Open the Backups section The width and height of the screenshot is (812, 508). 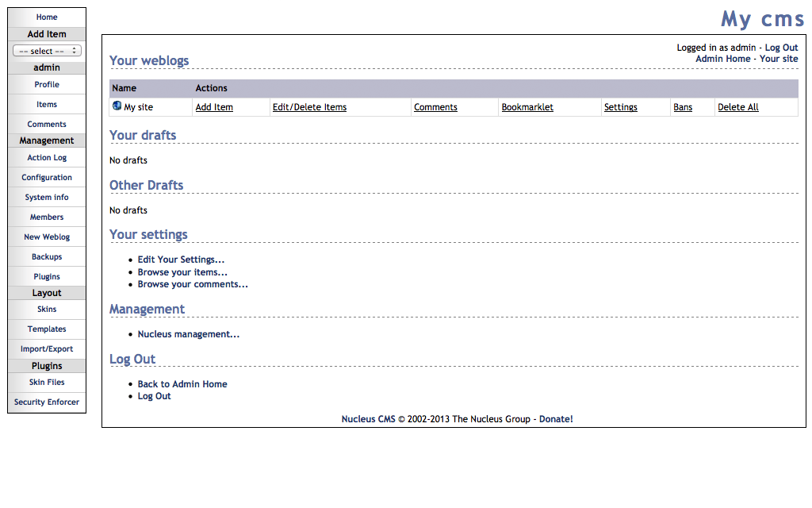(46, 256)
